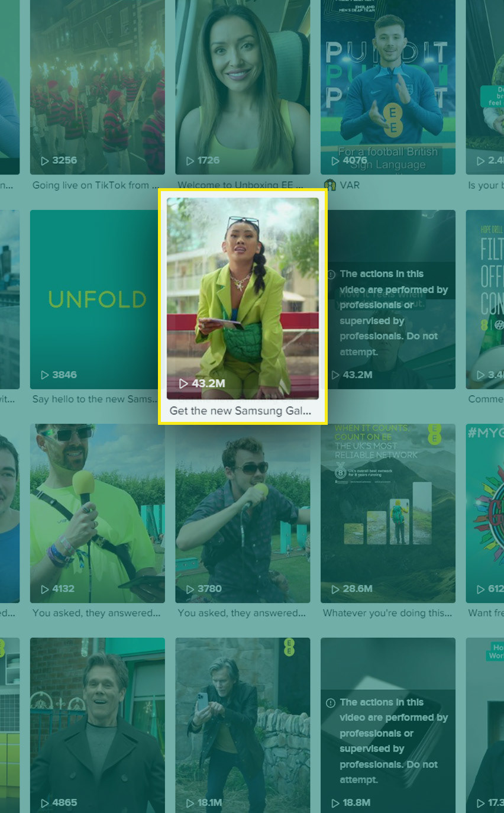The width and height of the screenshot is (504, 813).
Task: Click the 4076 view count on Pundit video
Action: click(349, 160)
